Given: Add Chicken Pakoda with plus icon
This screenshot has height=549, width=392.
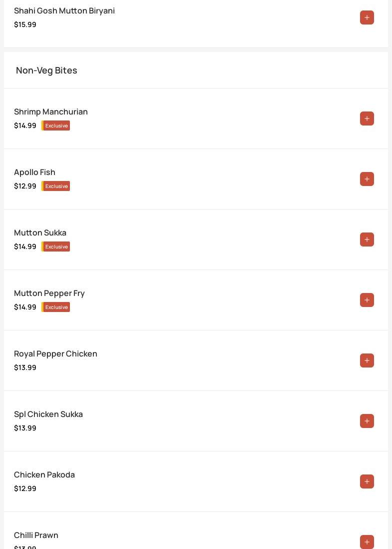Looking at the screenshot, I should (x=367, y=481).
